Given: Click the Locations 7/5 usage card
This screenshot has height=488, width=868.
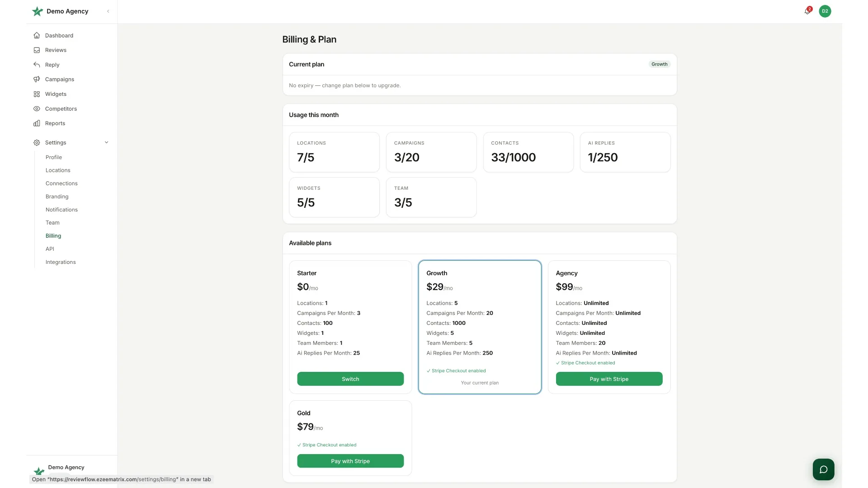Looking at the screenshot, I should [334, 152].
